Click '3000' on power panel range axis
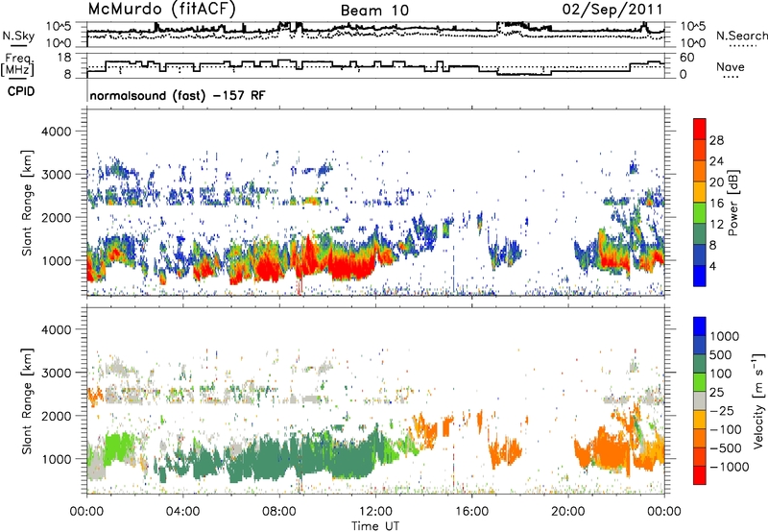This screenshot has width=768, height=532. (57, 175)
